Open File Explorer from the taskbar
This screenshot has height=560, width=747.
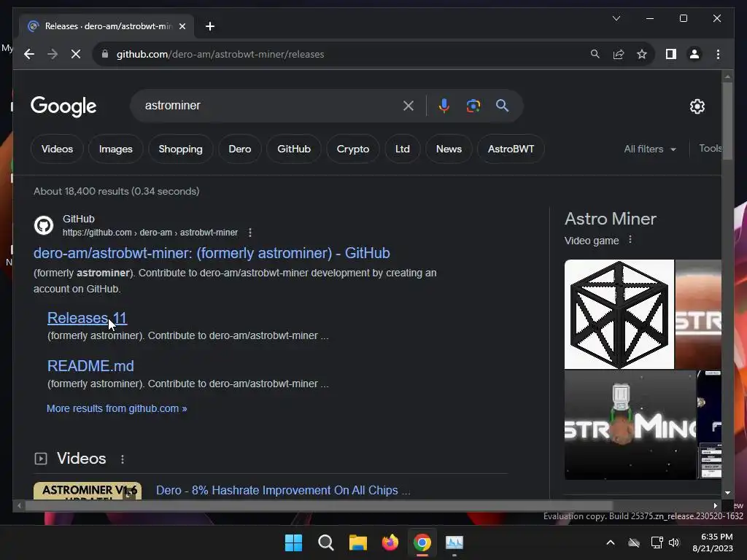(357, 542)
